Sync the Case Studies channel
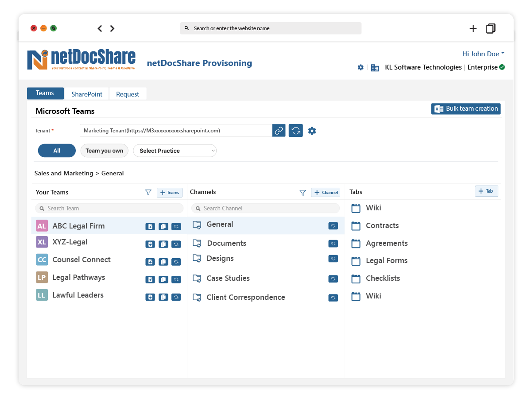Viewport: 532px width, 399px height. click(333, 279)
